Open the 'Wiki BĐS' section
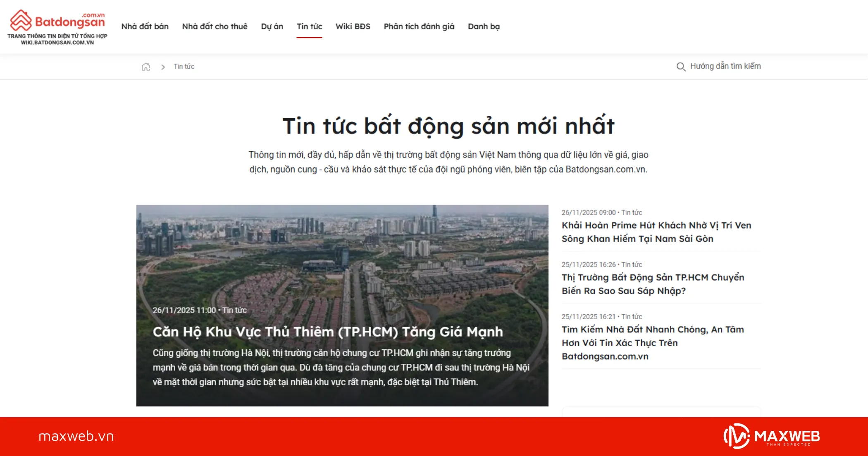The image size is (868, 456). click(353, 26)
